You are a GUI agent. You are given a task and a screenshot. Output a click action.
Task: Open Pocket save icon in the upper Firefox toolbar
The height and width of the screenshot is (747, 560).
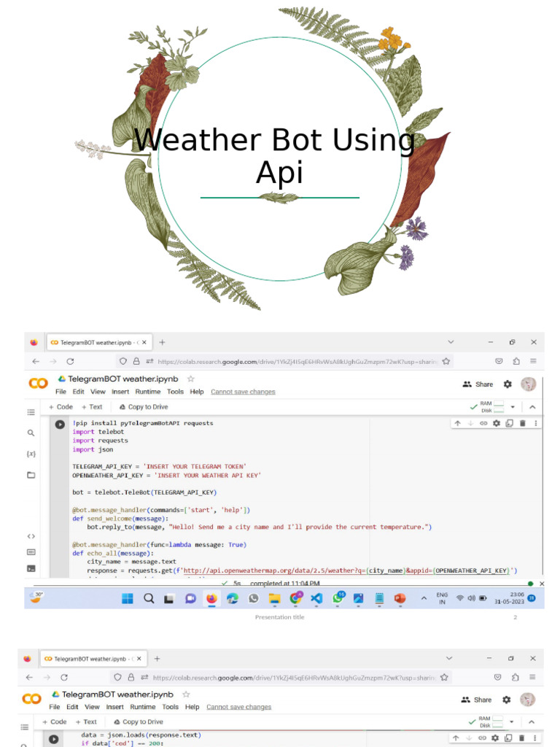[x=499, y=362]
